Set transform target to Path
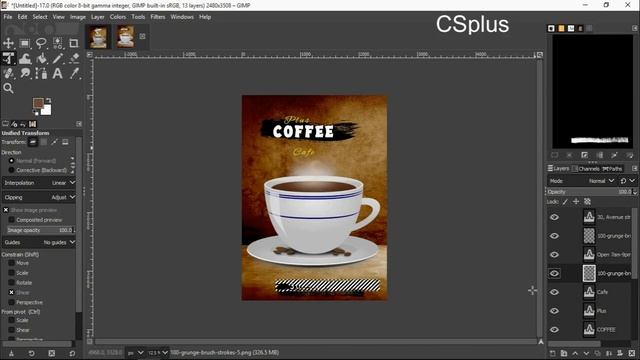The width and height of the screenshot is (640, 360). tap(54, 142)
